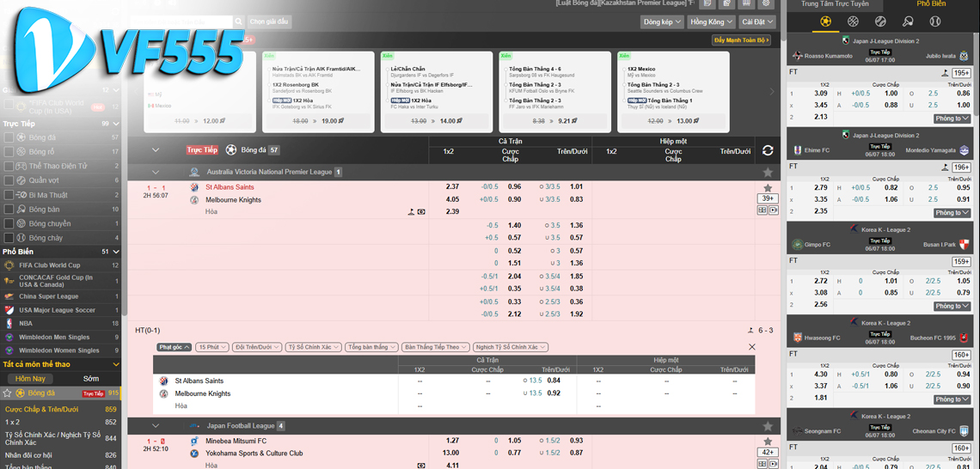Open FIFA Club World Cup in Phổ Biến list
The image size is (980, 469).
61,265
